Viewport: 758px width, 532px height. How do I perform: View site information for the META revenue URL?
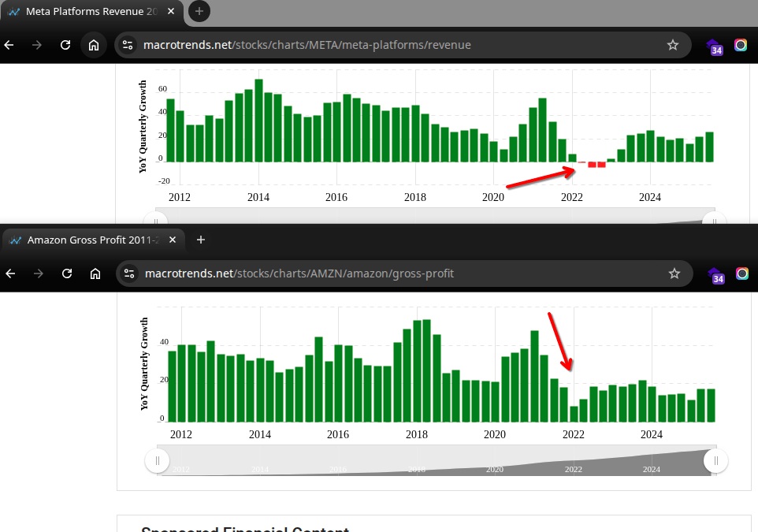[x=128, y=45]
